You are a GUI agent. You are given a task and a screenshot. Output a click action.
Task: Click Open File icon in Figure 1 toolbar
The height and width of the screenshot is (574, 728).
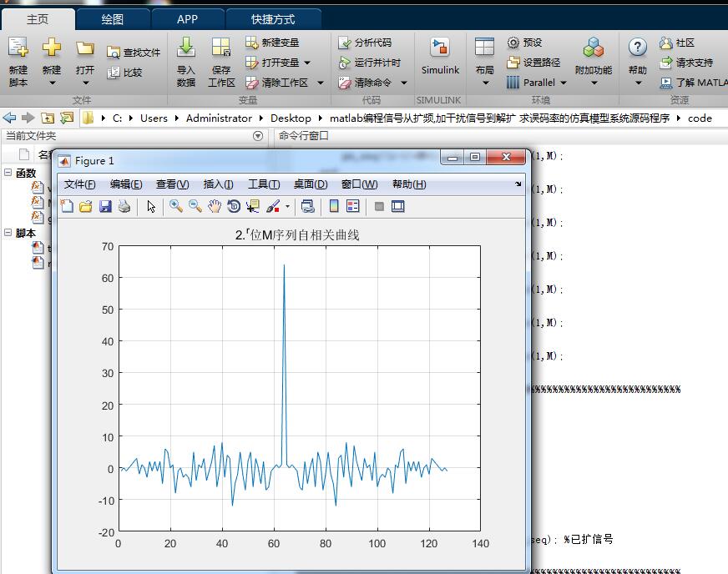(86, 206)
